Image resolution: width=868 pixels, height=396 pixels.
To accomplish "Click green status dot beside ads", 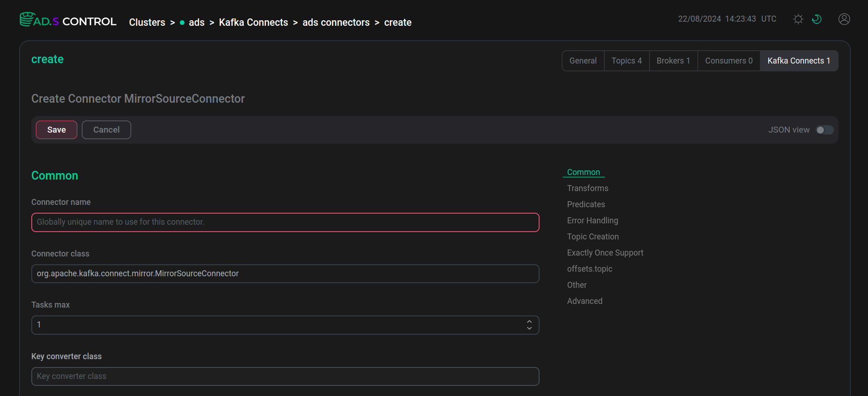I will (182, 23).
